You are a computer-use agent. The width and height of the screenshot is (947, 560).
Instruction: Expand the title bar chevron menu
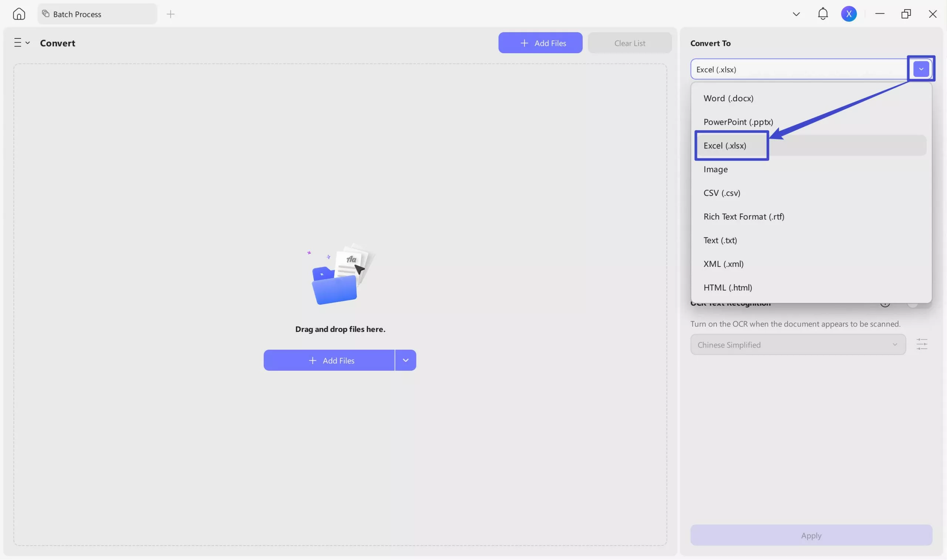796,14
